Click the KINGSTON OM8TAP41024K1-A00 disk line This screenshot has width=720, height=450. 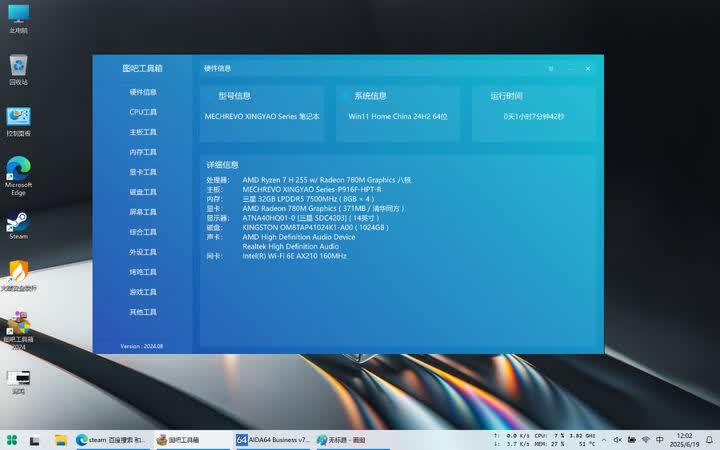point(315,228)
